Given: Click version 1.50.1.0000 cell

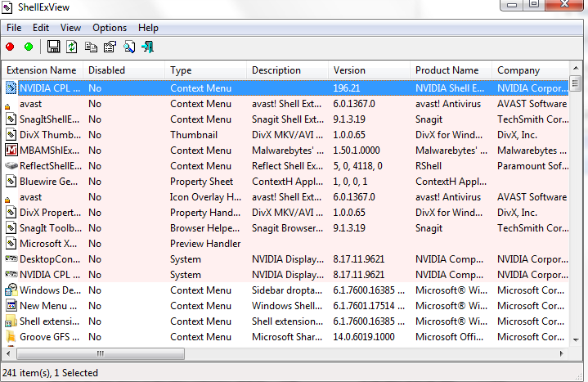Looking at the screenshot, I should coord(357,151).
